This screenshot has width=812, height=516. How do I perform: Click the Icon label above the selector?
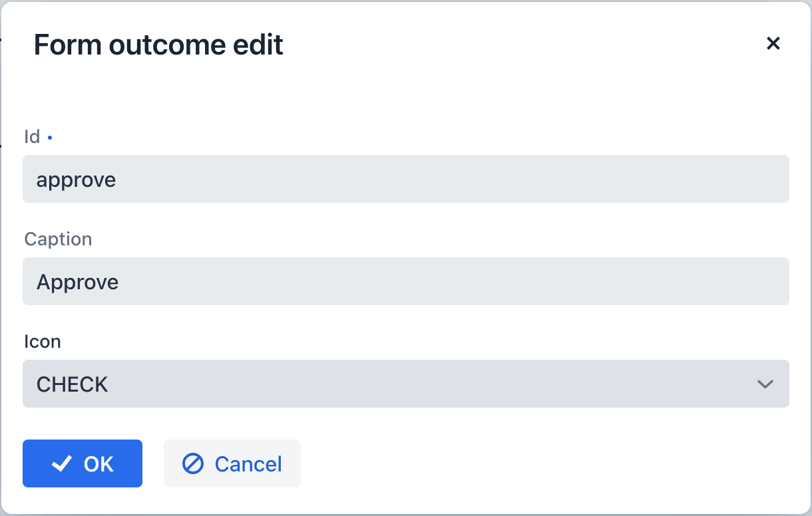pyautogui.click(x=42, y=341)
